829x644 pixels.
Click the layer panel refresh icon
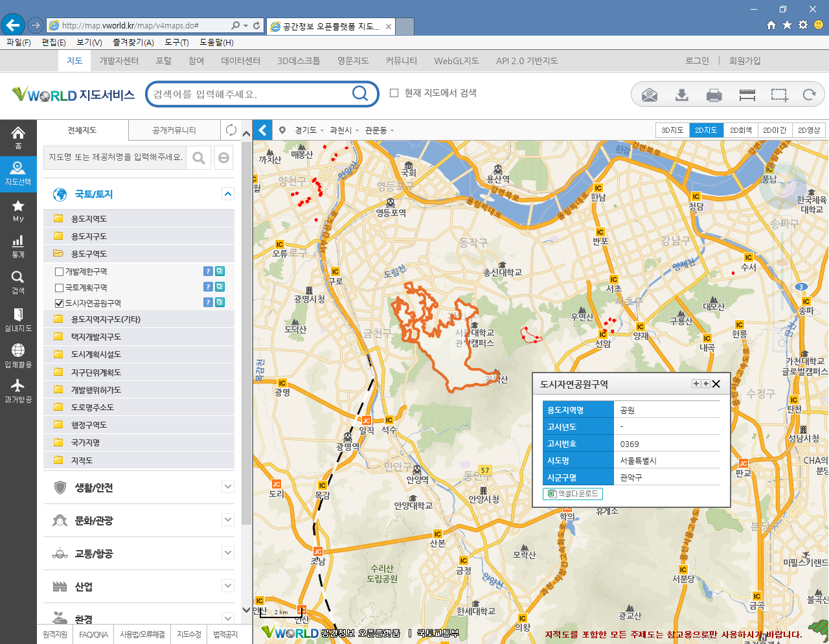231,130
